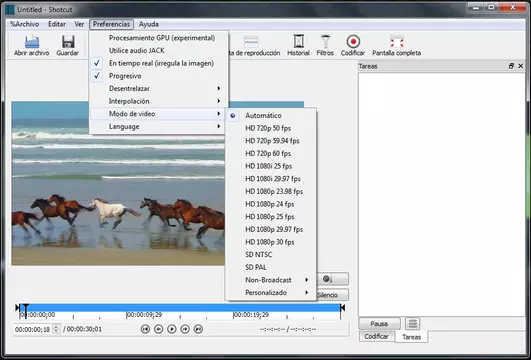Click the tasks list menu icon beside Pausa
This screenshot has width=531, height=360.
[x=412, y=324]
